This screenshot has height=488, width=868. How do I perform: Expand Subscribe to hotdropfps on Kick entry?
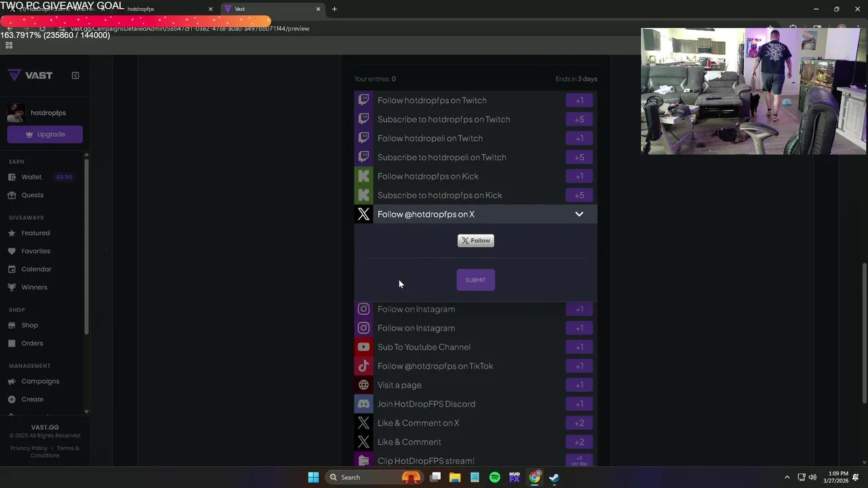(x=475, y=195)
